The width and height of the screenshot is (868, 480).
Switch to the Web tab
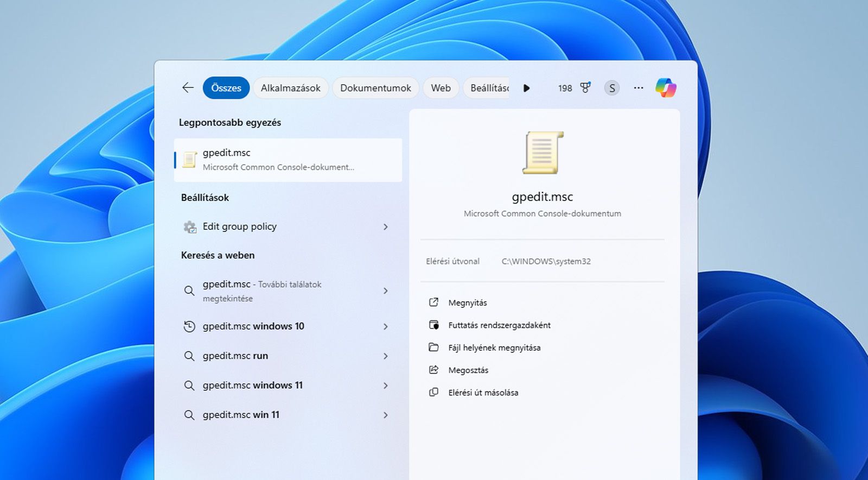click(x=441, y=88)
